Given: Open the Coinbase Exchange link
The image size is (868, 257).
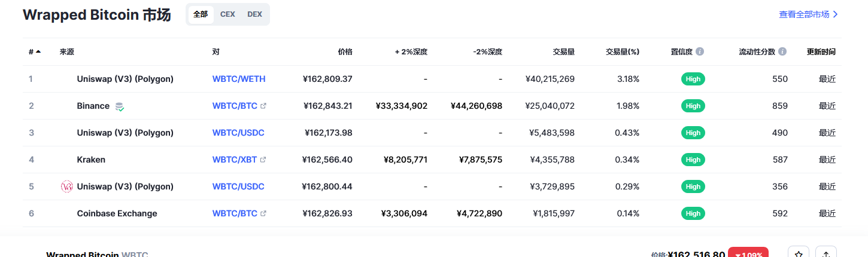Looking at the screenshot, I should tap(117, 213).
